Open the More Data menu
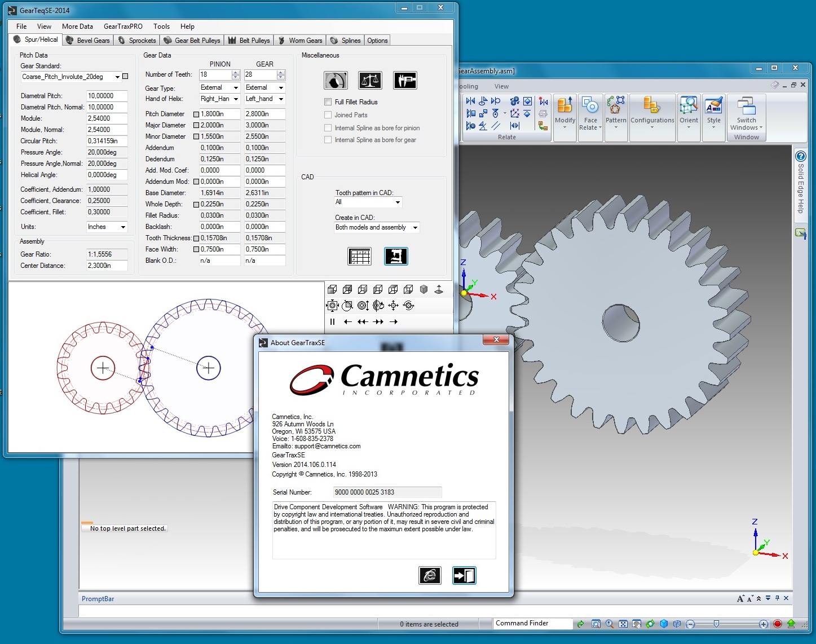 tap(77, 27)
